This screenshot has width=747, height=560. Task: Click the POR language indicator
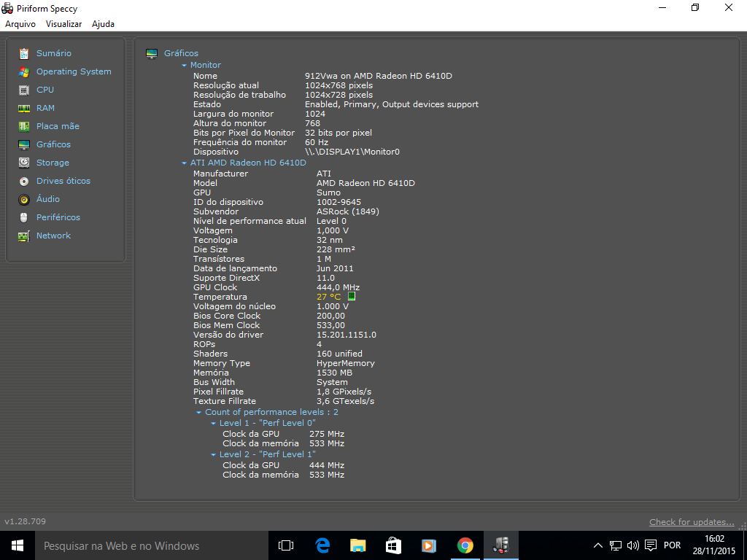(x=672, y=545)
